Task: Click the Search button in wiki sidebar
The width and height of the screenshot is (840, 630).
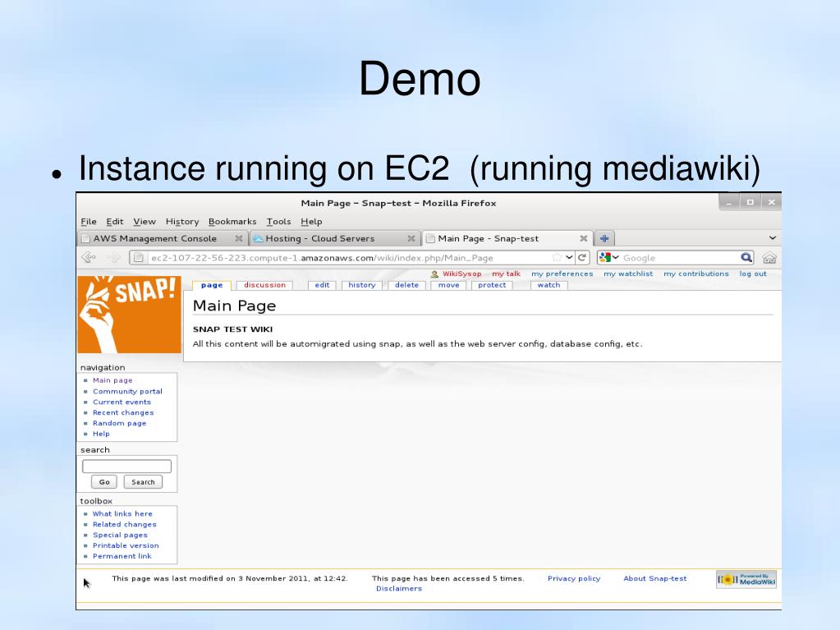Action: pyautogui.click(x=143, y=482)
